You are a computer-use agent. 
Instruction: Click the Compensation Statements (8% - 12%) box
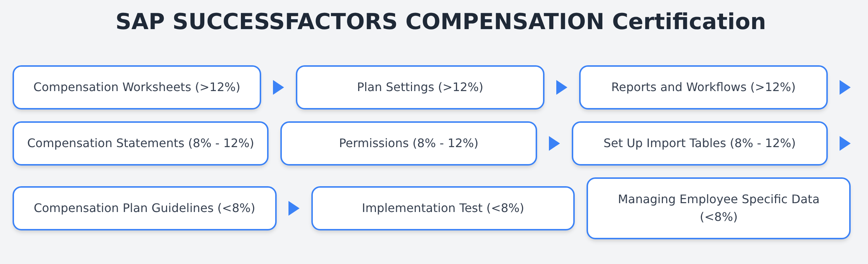[141, 143]
